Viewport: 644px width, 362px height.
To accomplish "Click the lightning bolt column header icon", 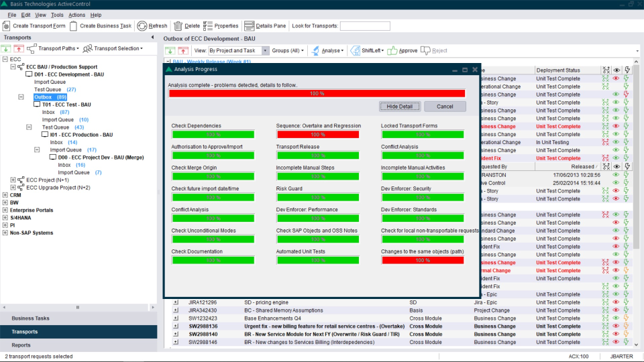I will click(x=627, y=70).
